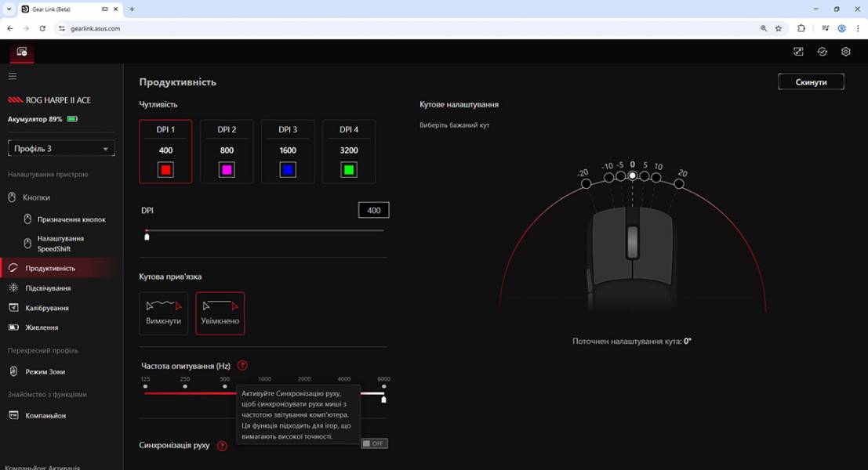The height and width of the screenshot is (470, 868).
Task: Click the sync icon in top bar
Action: pyautogui.click(x=822, y=52)
